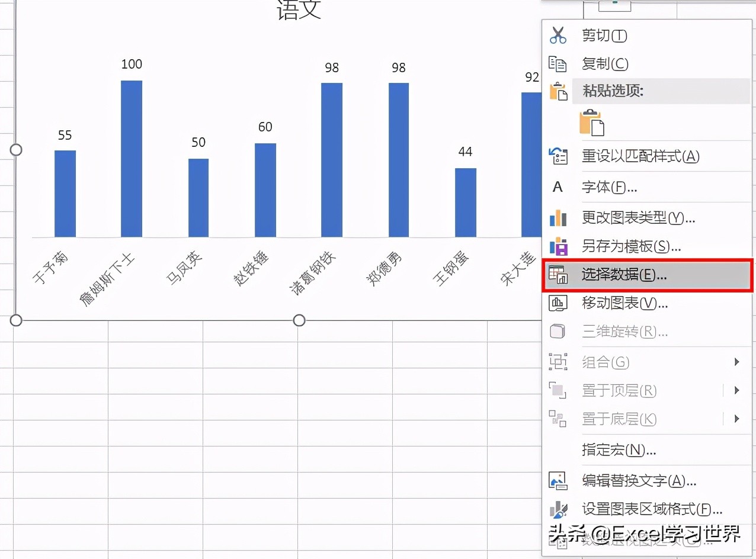756x559 pixels.
Task: Click the Format Chart Area paint icon
Action: 558,509
